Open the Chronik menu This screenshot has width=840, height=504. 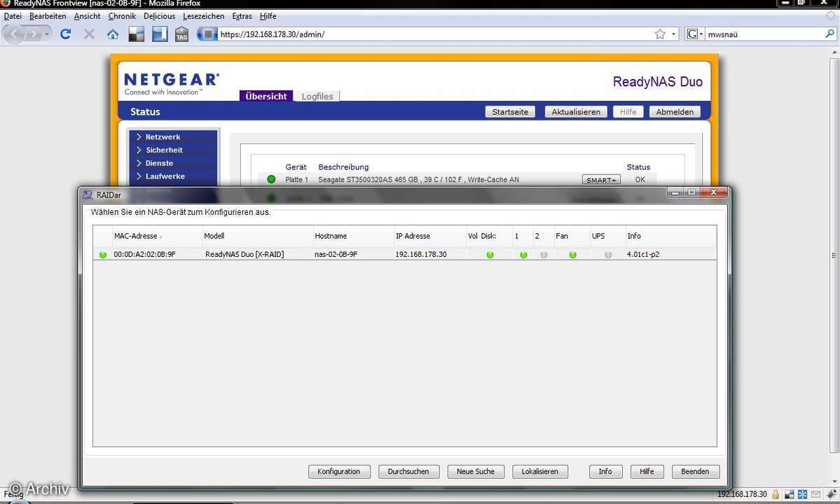click(x=122, y=16)
